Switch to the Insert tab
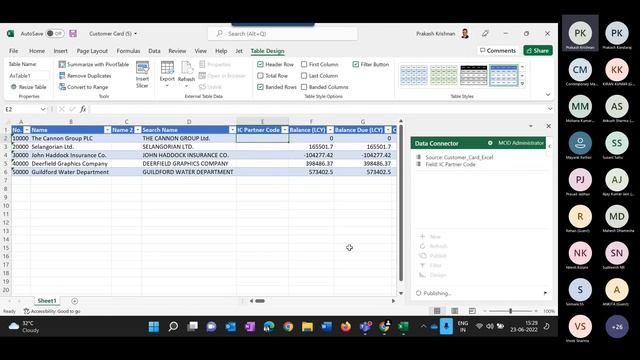Viewport: 640px width, 360px height. click(x=60, y=51)
